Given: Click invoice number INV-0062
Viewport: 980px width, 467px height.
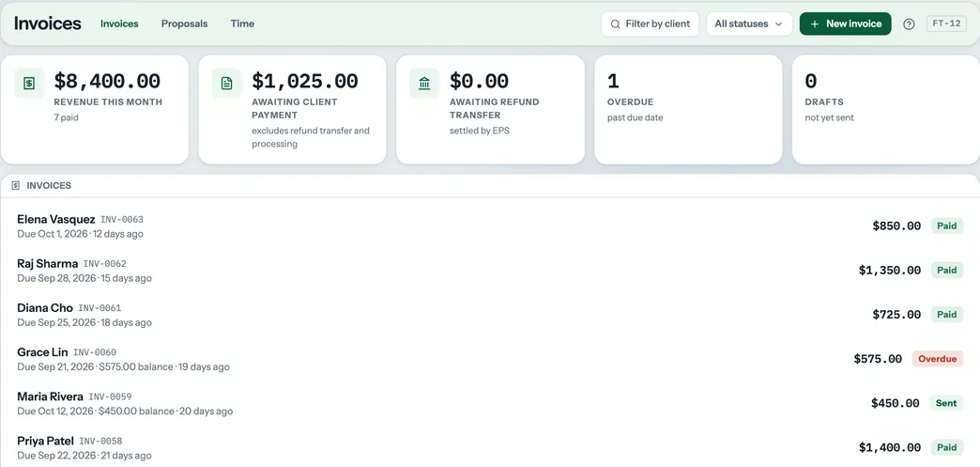Looking at the screenshot, I should pyautogui.click(x=104, y=264).
